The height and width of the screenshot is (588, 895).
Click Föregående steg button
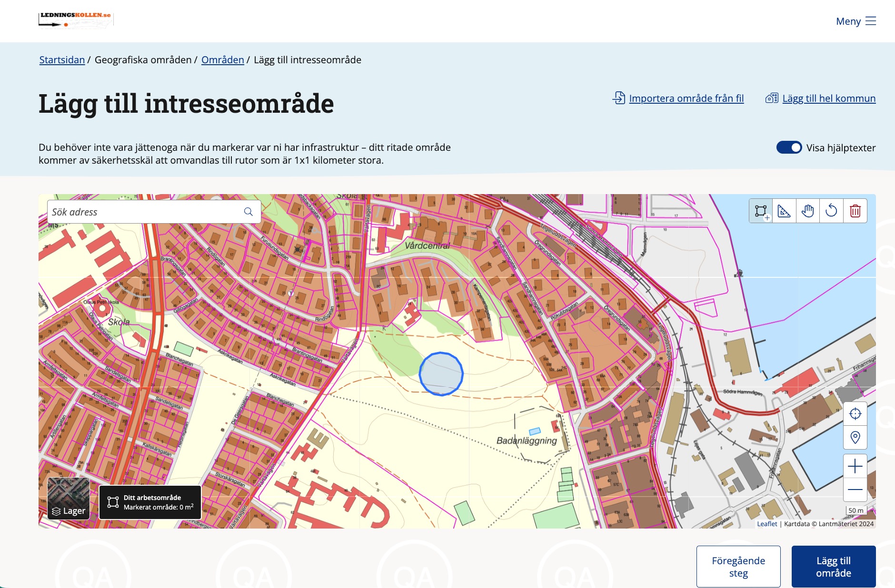coord(738,567)
